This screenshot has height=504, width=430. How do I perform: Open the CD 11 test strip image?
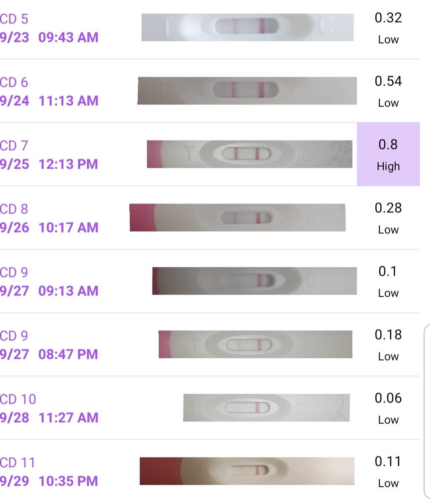[x=247, y=471]
